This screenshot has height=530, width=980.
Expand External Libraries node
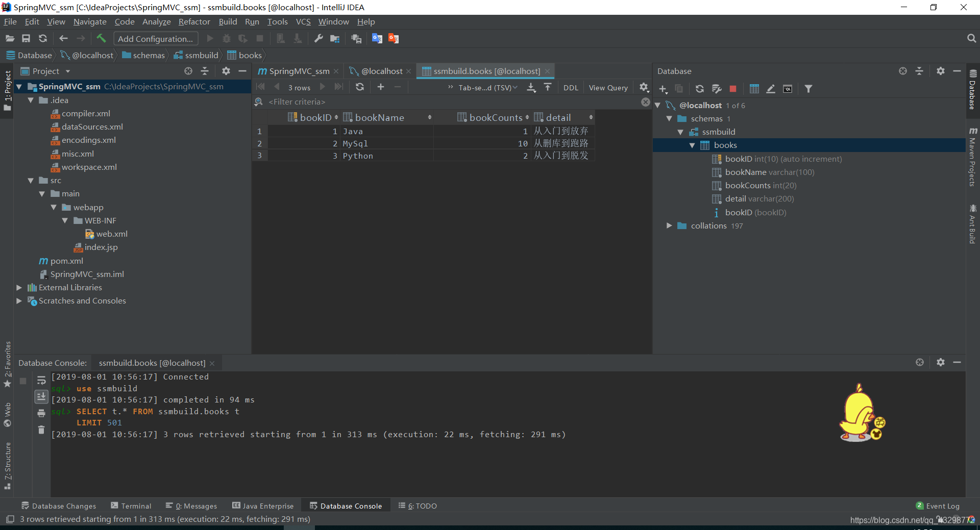click(x=19, y=288)
